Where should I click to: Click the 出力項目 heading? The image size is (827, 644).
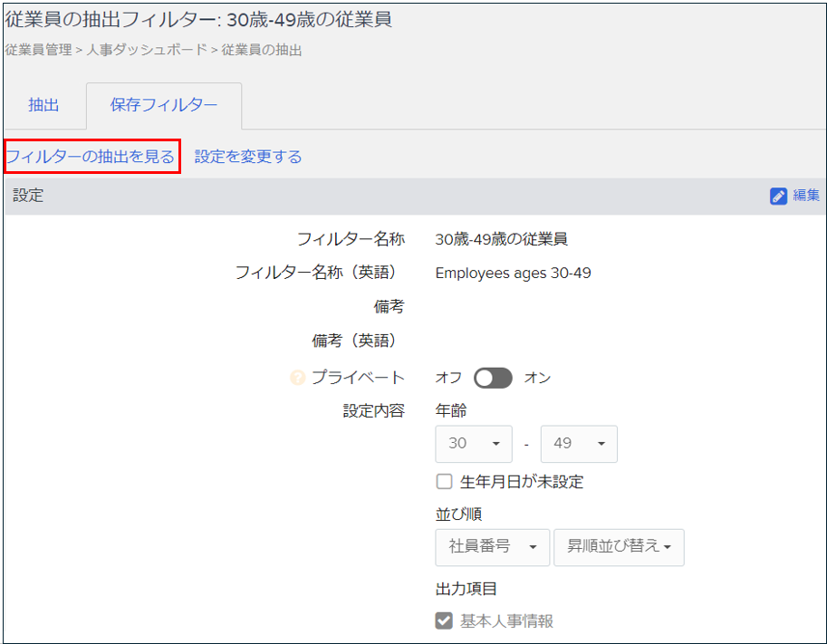[466, 589]
